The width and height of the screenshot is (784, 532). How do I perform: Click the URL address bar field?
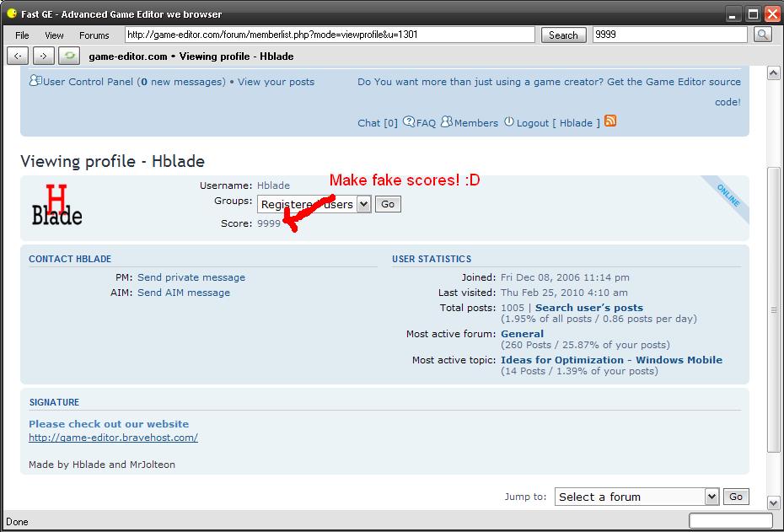pos(330,35)
